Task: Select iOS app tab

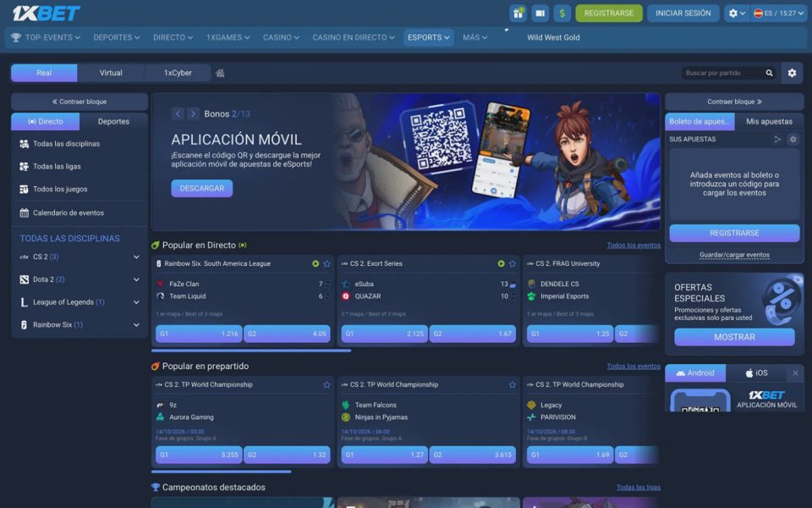Action: tap(756, 373)
